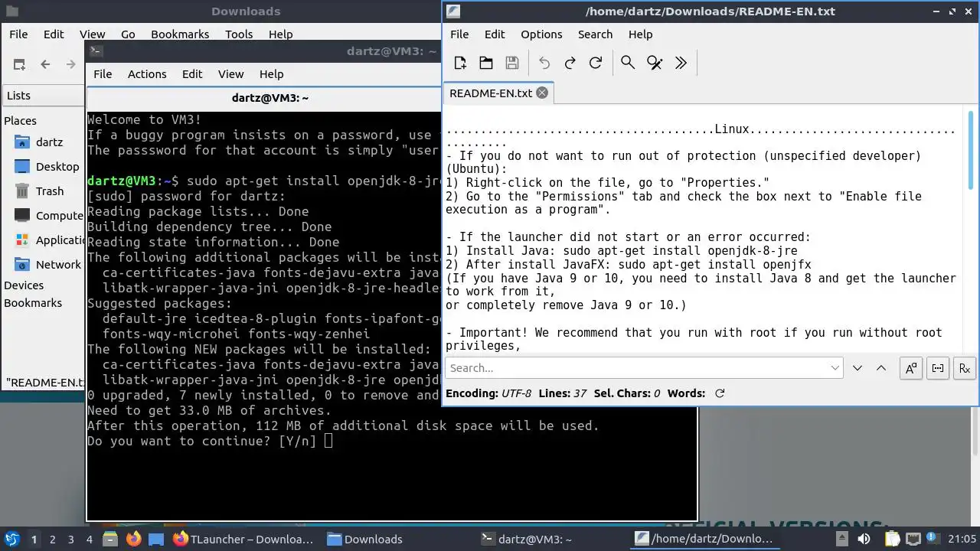The width and height of the screenshot is (980, 551).
Task: Click the 21:05 clock on the taskbar
Action: coord(962,540)
